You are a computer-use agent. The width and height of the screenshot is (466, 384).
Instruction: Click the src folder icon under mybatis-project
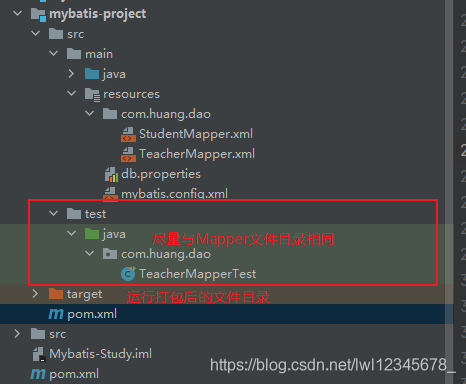pyautogui.click(x=56, y=34)
